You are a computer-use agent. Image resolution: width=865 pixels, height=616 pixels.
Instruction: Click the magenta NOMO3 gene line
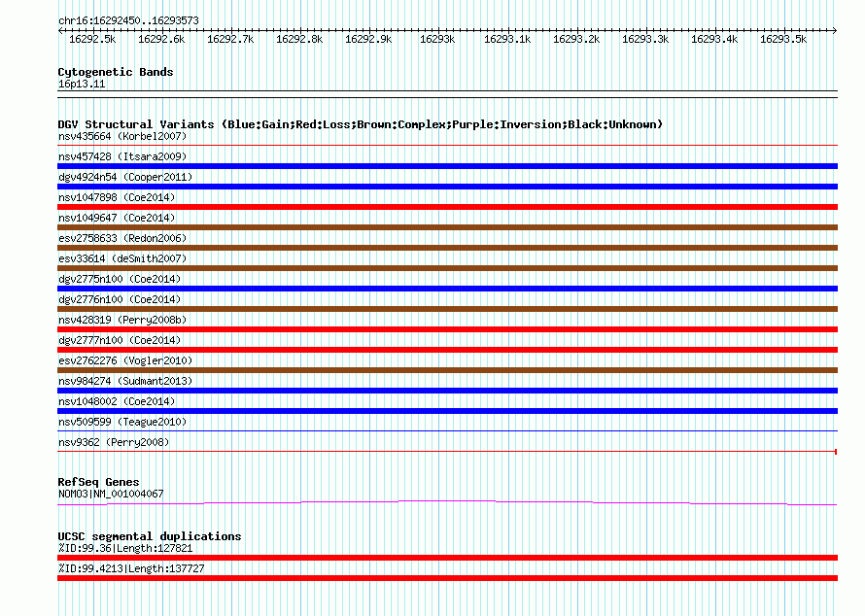coord(447,501)
